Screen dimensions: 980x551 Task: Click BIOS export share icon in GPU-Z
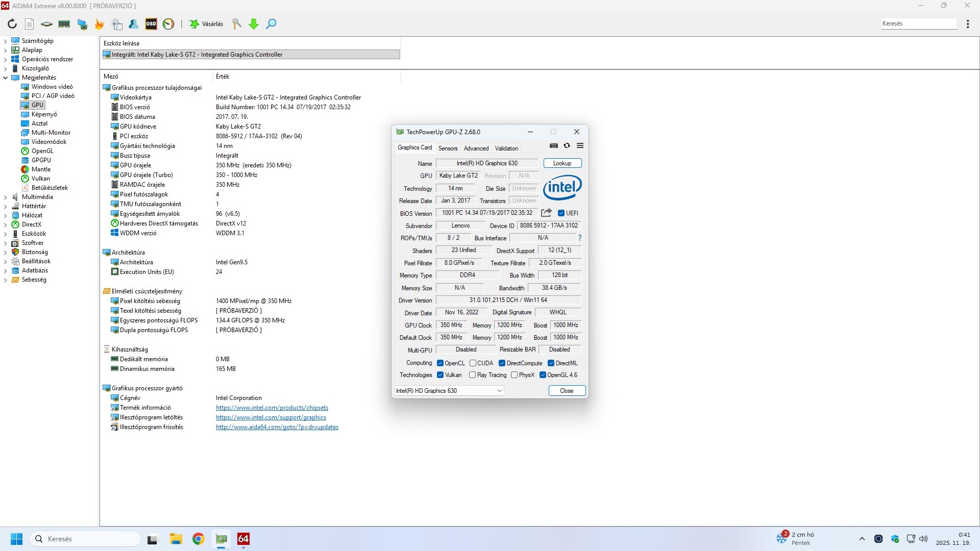point(546,213)
